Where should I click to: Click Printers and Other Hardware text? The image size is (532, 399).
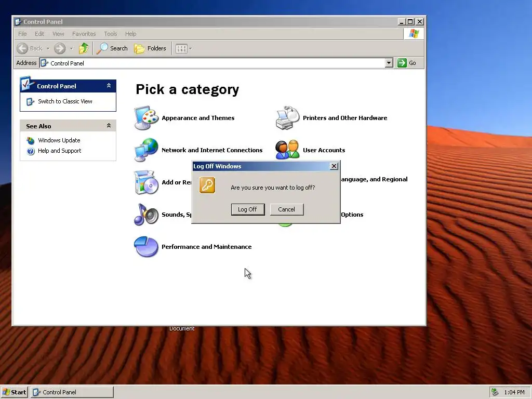(x=345, y=118)
